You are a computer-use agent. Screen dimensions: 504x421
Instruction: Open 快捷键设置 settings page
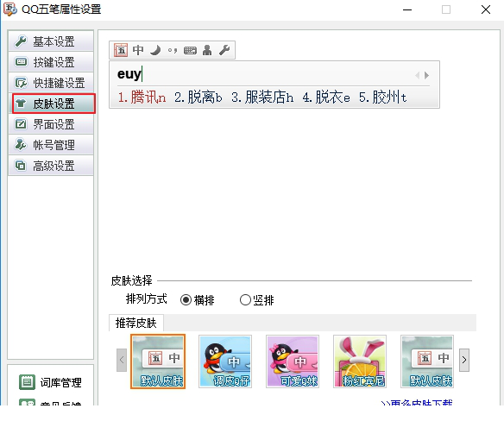51,83
